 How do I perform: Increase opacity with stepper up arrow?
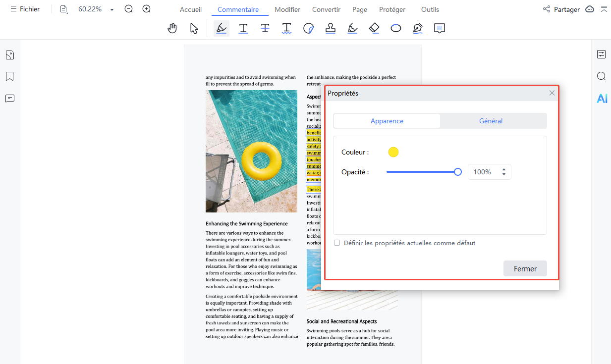pos(504,169)
